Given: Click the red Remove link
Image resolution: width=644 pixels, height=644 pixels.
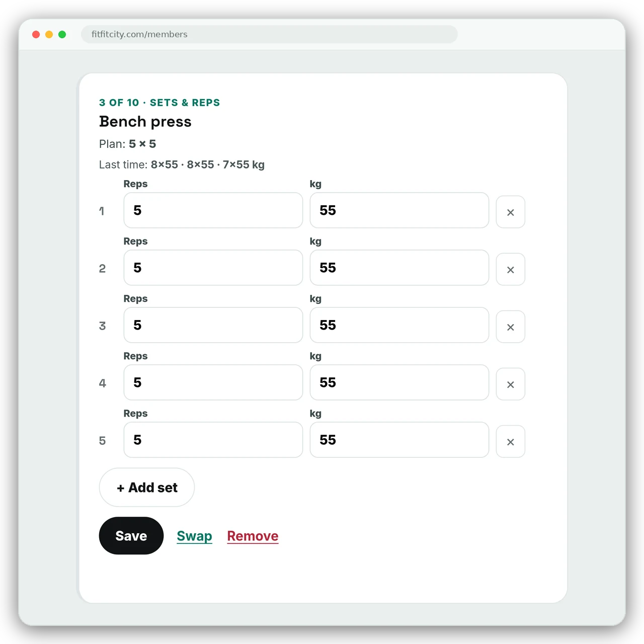Looking at the screenshot, I should coord(253,536).
